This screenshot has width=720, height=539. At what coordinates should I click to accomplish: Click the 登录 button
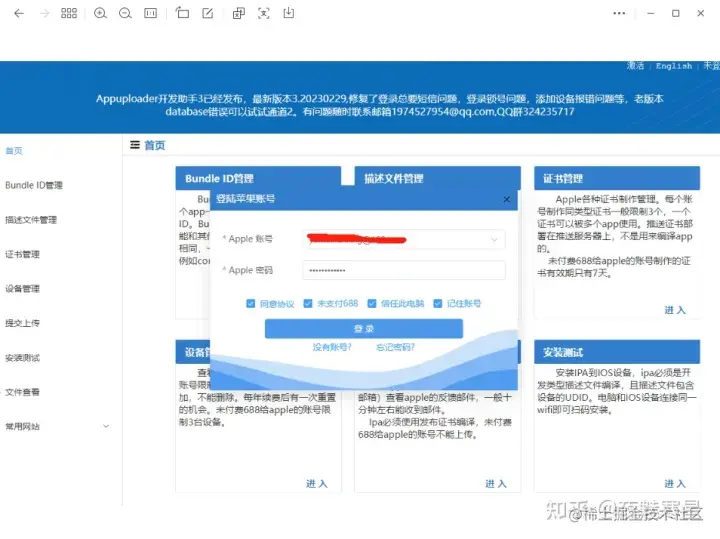point(364,329)
